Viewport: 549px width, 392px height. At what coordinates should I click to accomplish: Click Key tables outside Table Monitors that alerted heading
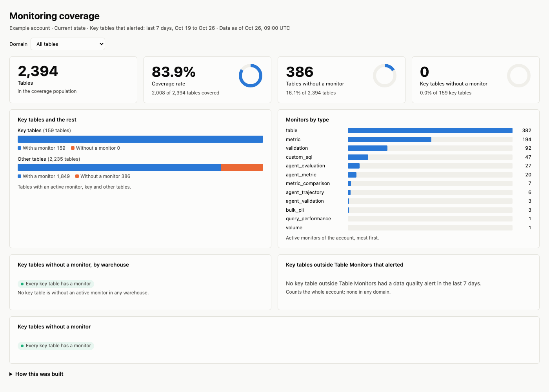(345, 265)
